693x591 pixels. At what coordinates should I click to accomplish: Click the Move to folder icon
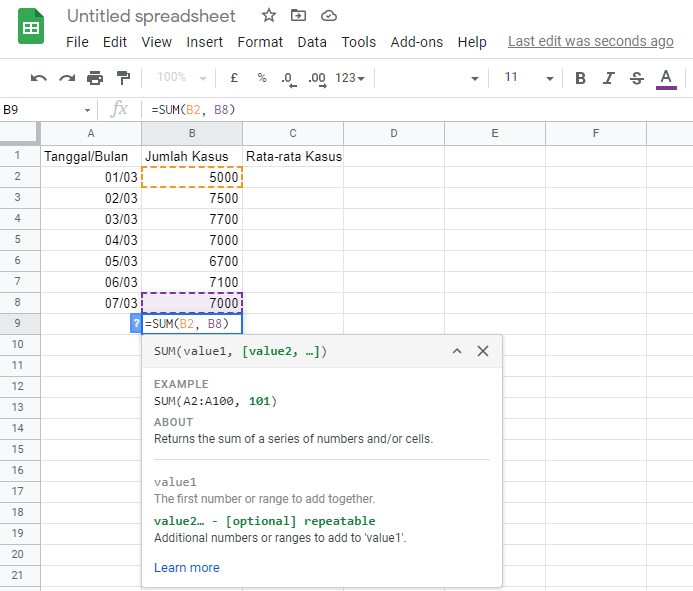pyautogui.click(x=298, y=16)
